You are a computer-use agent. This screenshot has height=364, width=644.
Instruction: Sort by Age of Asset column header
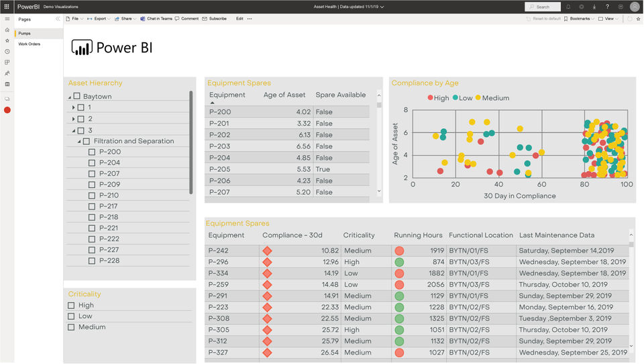(284, 95)
